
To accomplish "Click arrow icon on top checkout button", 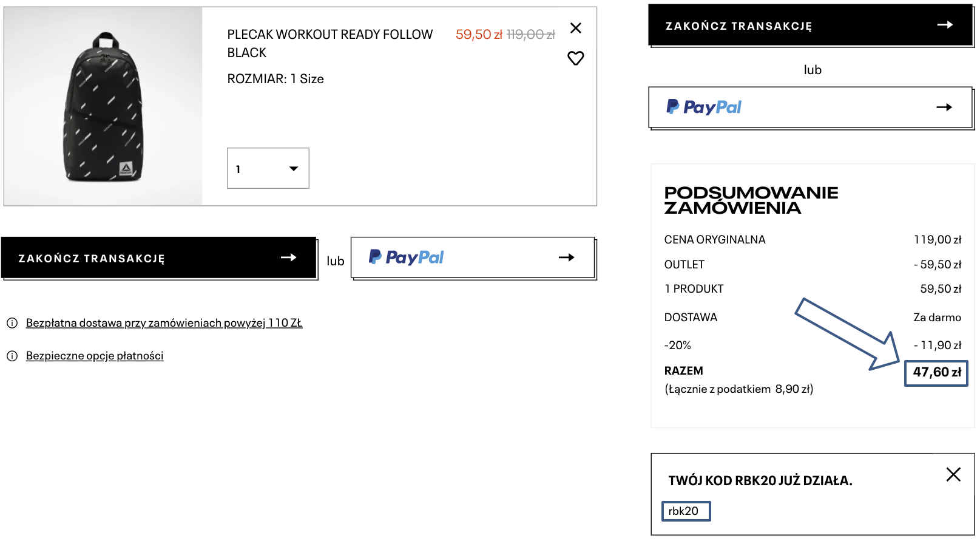I will (x=944, y=25).
